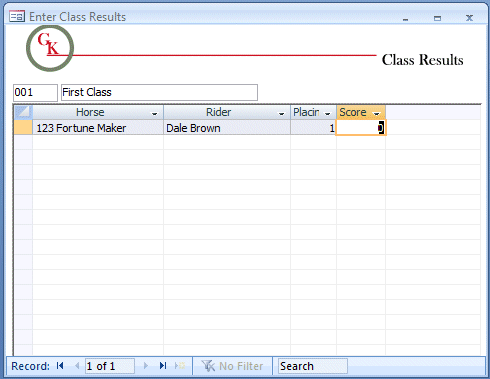The height and width of the screenshot is (379, 490).
Task: Toggle the No Filter button
Action: click(x=232, y=366)
